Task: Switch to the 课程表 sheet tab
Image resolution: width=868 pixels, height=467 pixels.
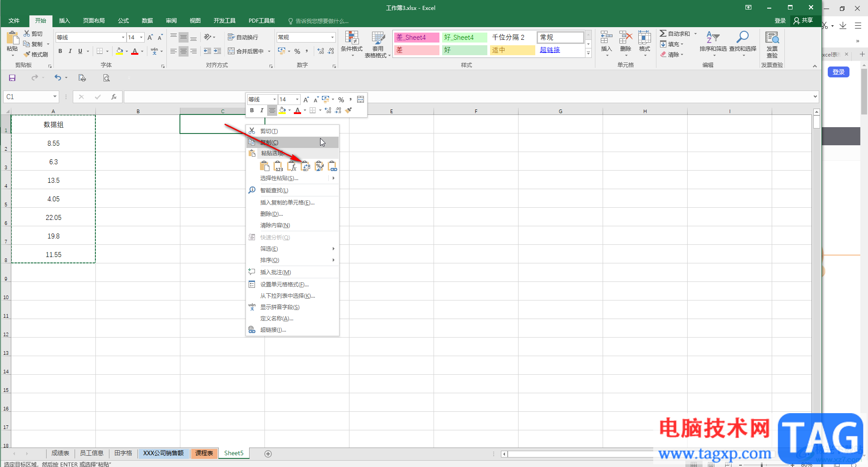Action: click(204, 453)
